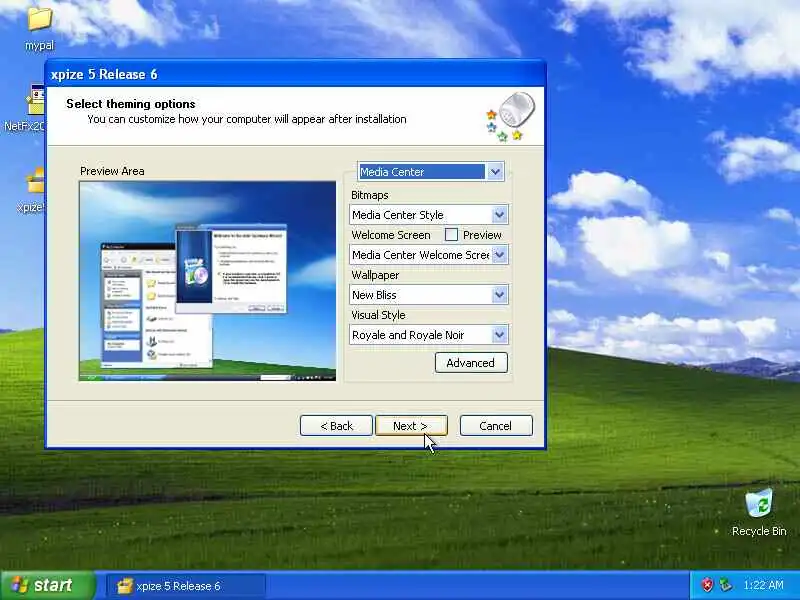This screenshot has width=800, height=600.
Task: Click the Welcome Screen label
Action: 391,235
